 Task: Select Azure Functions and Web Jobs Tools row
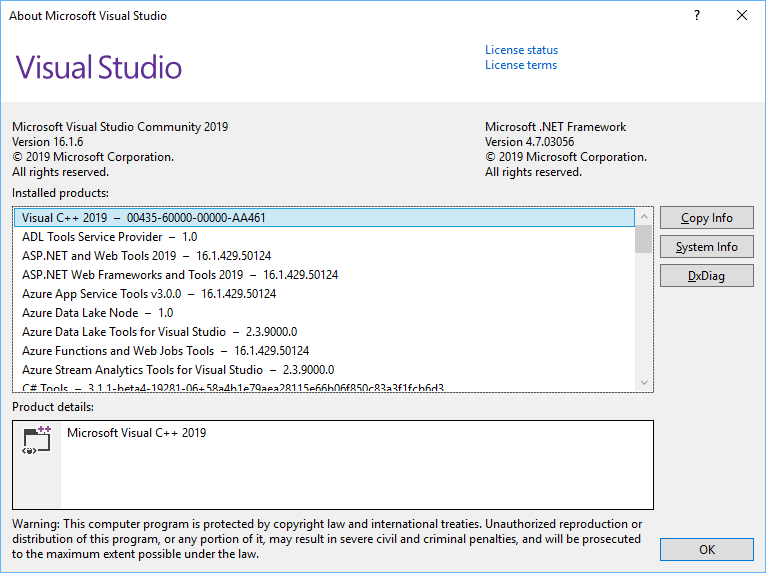[x=324, y=351]
